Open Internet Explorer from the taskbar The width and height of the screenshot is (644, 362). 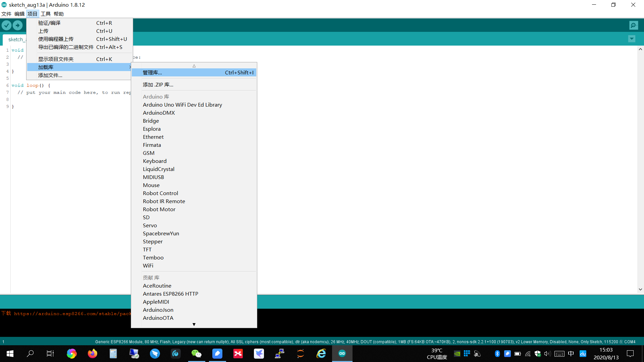pyautogui.click(x=321, y=353)
